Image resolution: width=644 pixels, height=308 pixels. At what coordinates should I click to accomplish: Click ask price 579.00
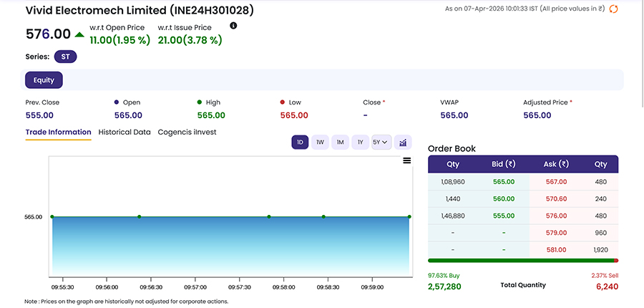tap(557, 233)
